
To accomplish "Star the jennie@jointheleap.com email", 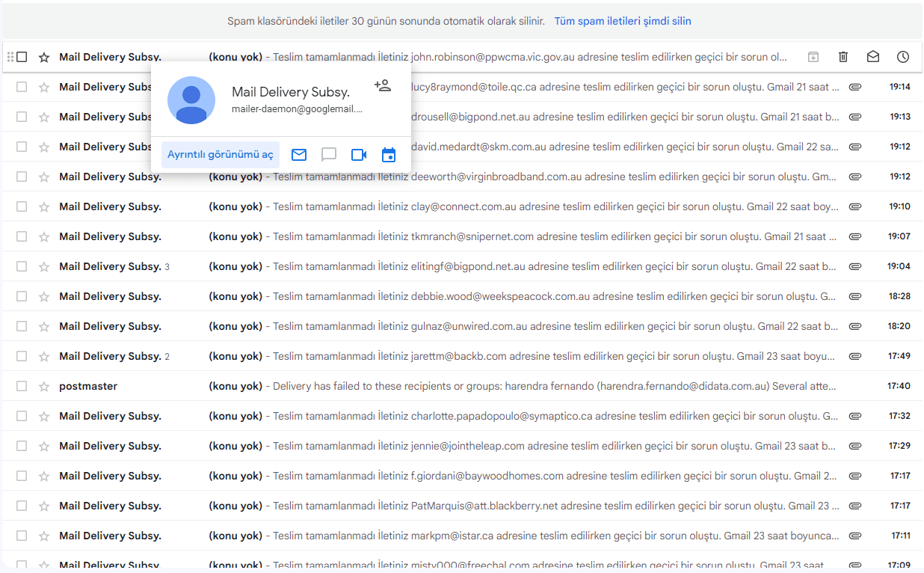I will 44,446.
